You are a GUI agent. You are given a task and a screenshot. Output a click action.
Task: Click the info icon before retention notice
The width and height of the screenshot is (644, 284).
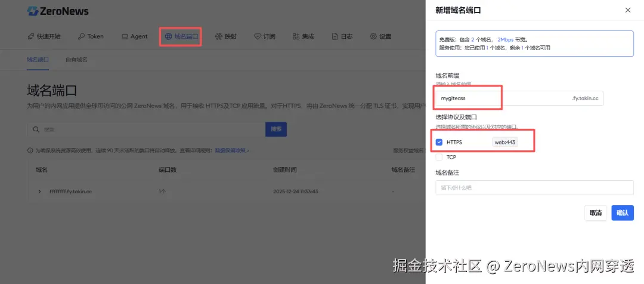coord(30,150)
